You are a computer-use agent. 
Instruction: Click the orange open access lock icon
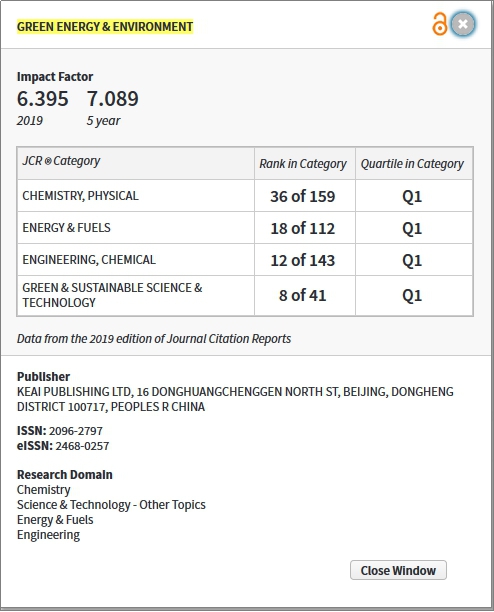(x=439, y=24)
